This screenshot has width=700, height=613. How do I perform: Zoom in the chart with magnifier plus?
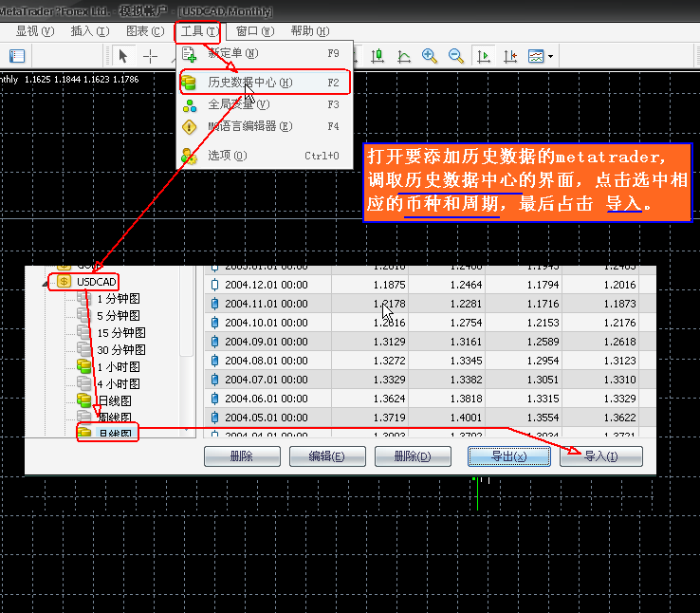click(430, 56)
